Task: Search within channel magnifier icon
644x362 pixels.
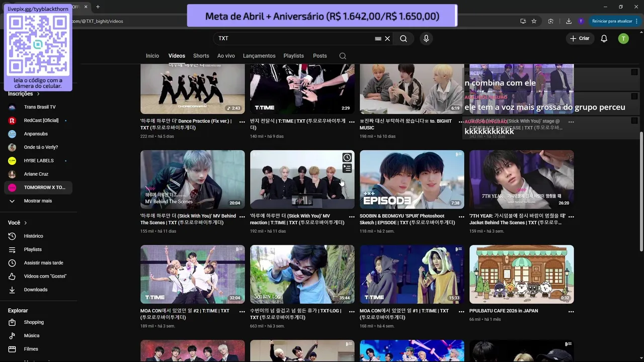Action: [x=343, y=56]
